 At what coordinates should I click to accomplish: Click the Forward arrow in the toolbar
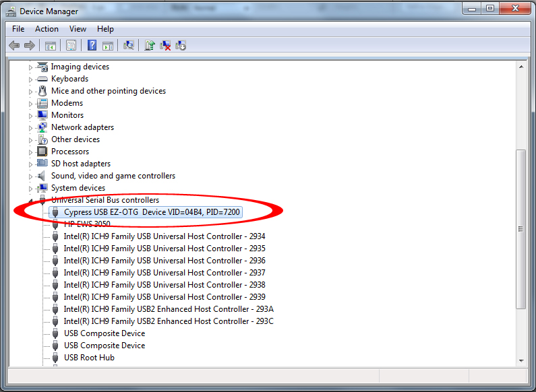click(x=30, y=45)
